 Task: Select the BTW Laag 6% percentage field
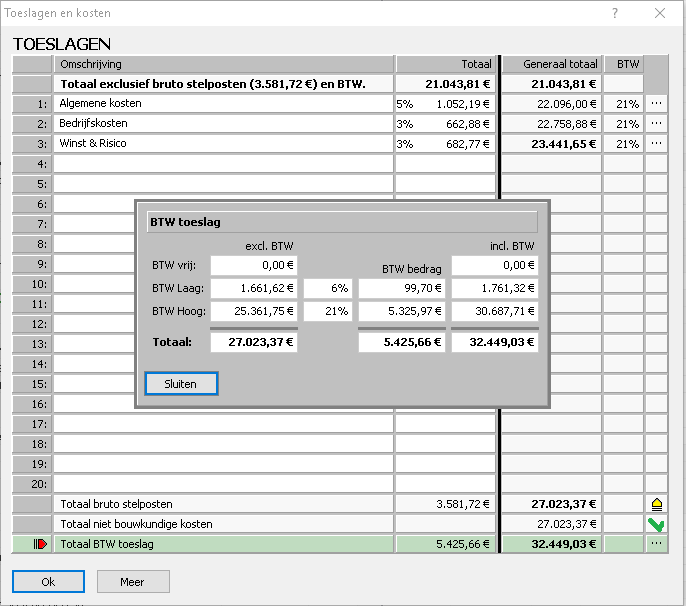click(327, 289)
